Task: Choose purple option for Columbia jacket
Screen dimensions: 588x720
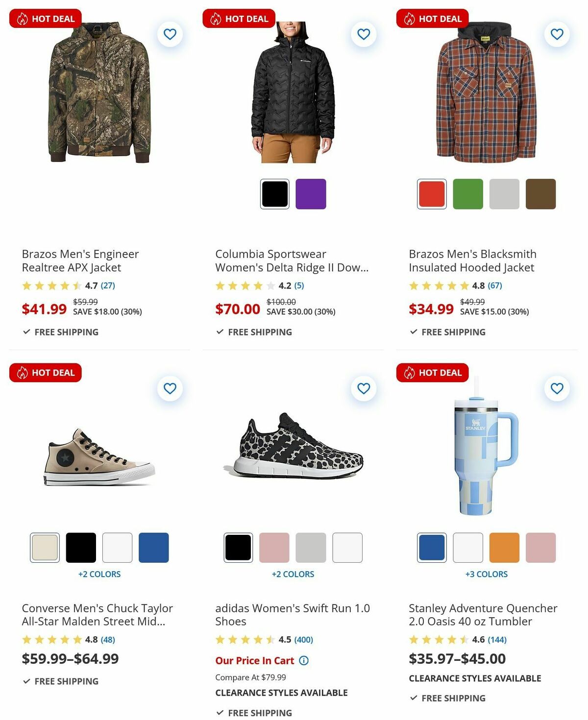Action: click(x=311, y=194)
